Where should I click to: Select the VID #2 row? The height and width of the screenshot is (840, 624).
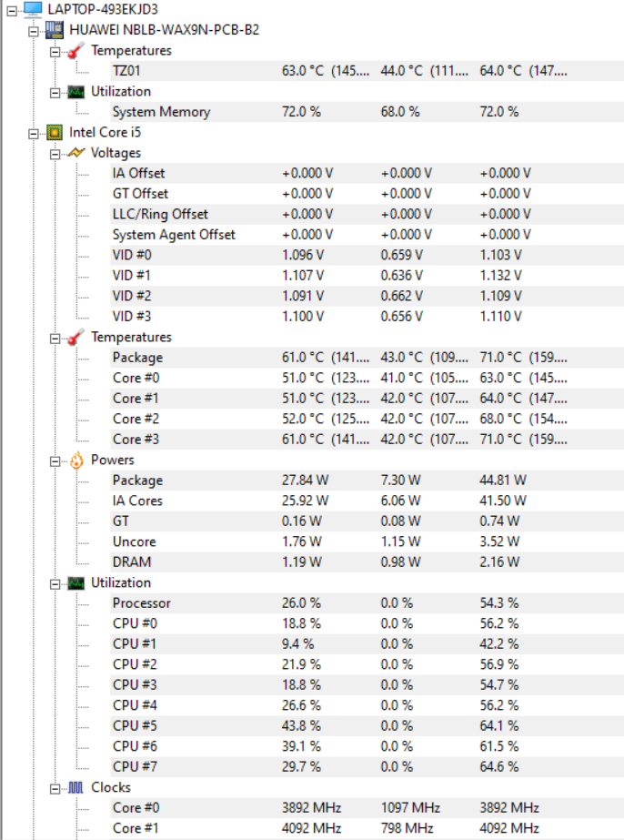pyautogui.click(x=367, y=296)
